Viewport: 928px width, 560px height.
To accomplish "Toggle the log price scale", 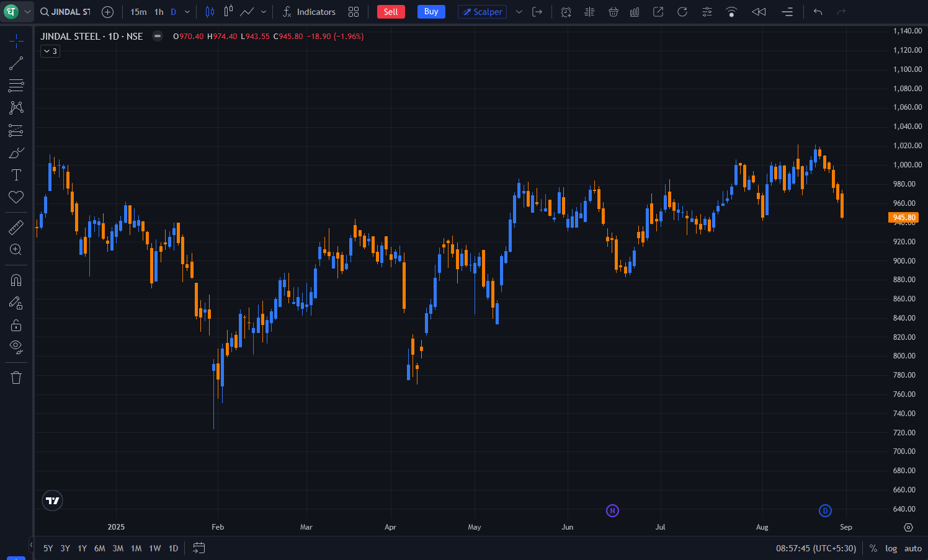I will 891,548.
